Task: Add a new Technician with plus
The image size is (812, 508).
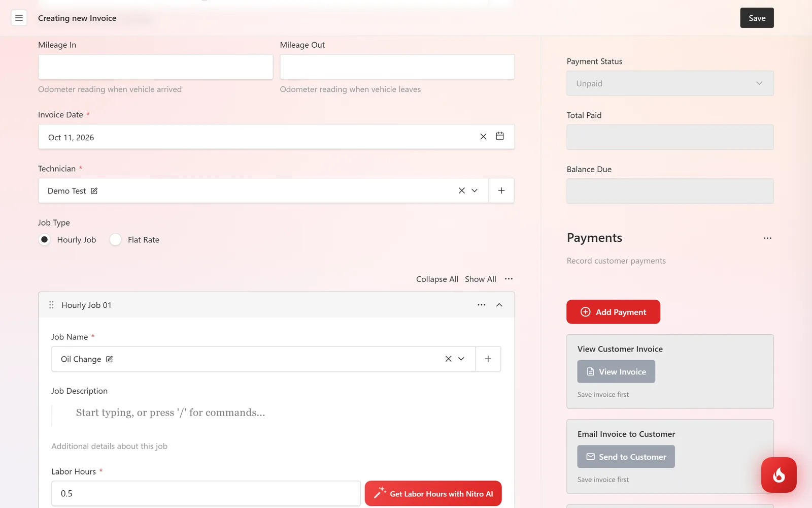Action: pyautogui.click(x=501, y=190)
